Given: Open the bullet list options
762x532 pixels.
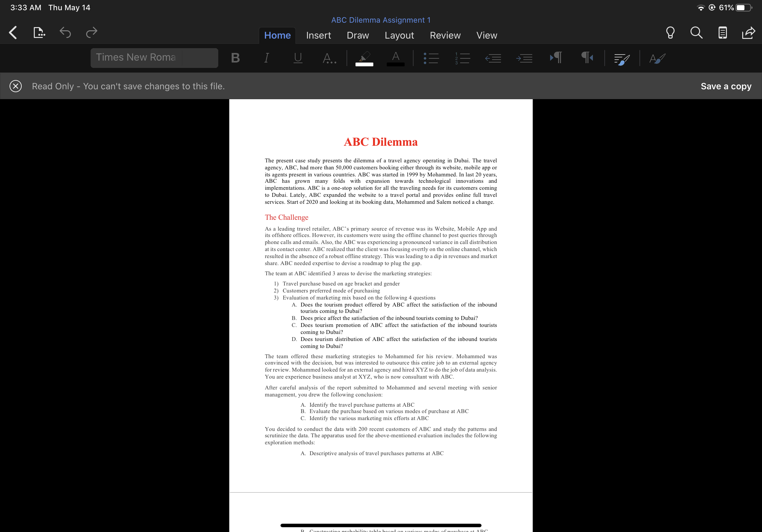Looking at the screenshot, I should [x=431, y=58].
